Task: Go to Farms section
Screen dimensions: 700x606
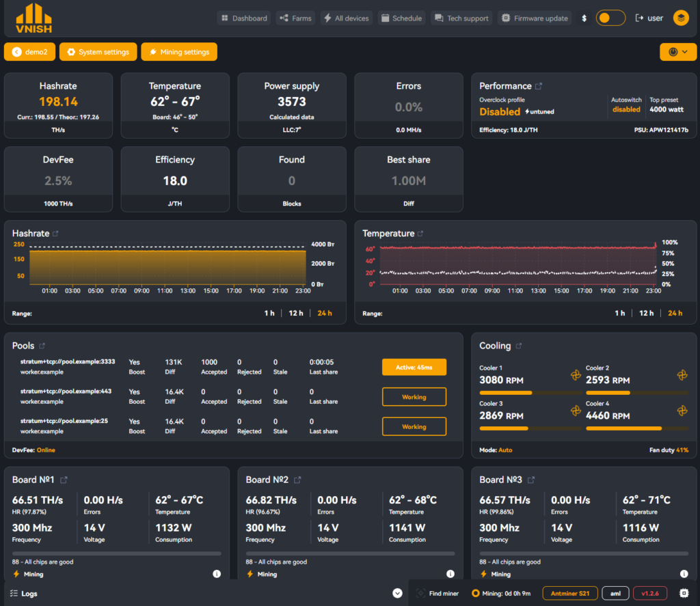Action: (x=295, y=18)
